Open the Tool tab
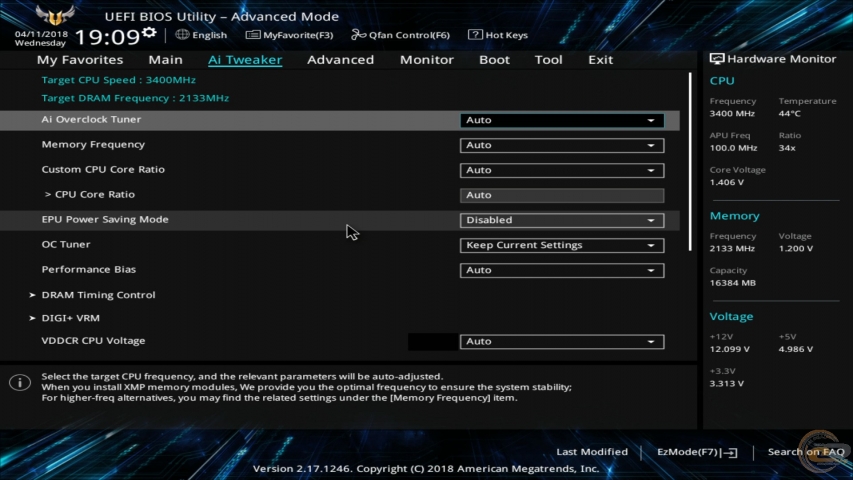853x480 pixels. (548, 60)
